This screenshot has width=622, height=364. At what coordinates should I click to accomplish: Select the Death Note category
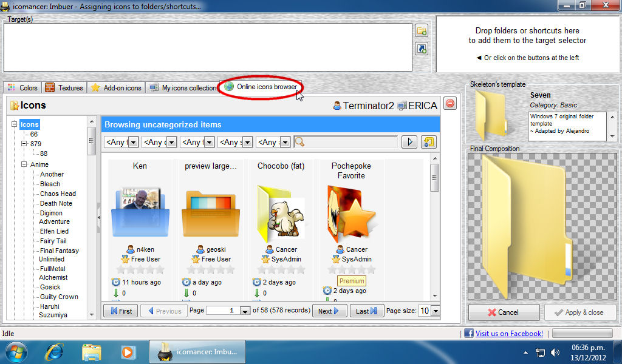[x=56, y=203]
